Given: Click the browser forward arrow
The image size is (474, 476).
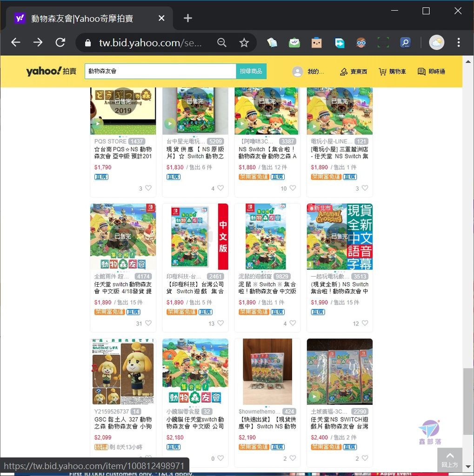Looking at the screenshot, I should (x=38, y=42).
